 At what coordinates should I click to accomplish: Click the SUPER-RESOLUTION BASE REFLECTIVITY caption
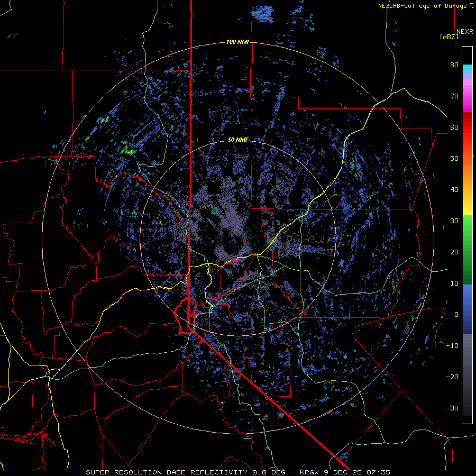tap(167, 472)
